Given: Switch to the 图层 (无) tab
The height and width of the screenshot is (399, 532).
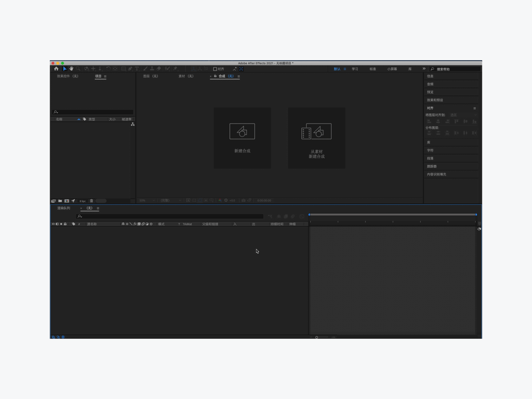Looking at the screenshot, I should pos(151,76).
